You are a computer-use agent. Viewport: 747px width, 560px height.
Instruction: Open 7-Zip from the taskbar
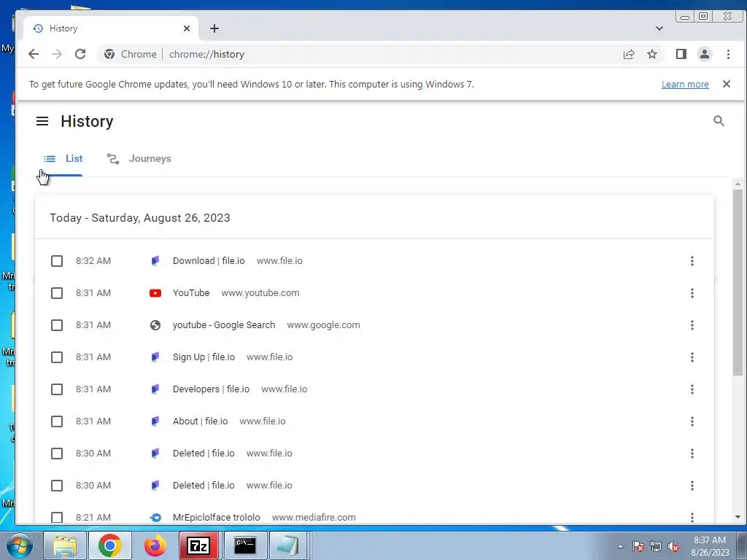[198, 545]
